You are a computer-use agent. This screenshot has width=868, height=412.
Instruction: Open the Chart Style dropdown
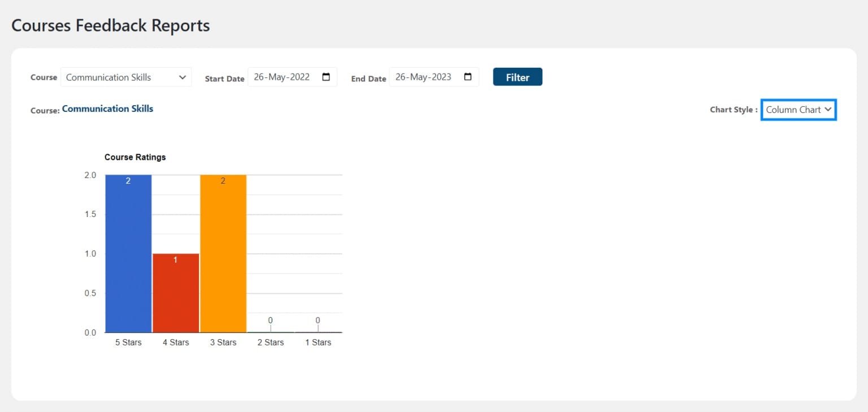click(x=798, y=110)
